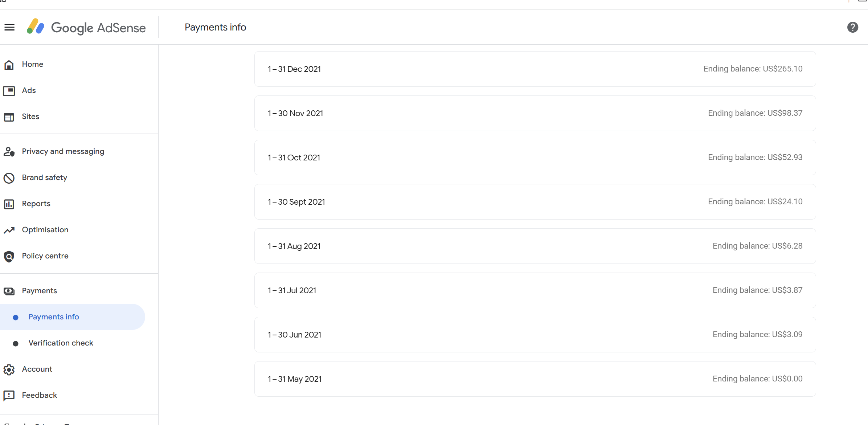Click the Account gear icon

coord(9,369)
